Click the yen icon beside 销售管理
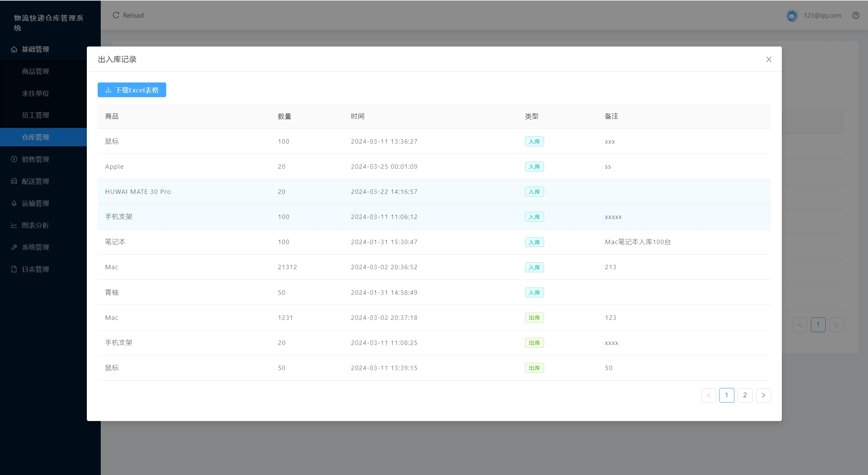The width and height of the screenshot is (868, 475). tap(14, 159)
